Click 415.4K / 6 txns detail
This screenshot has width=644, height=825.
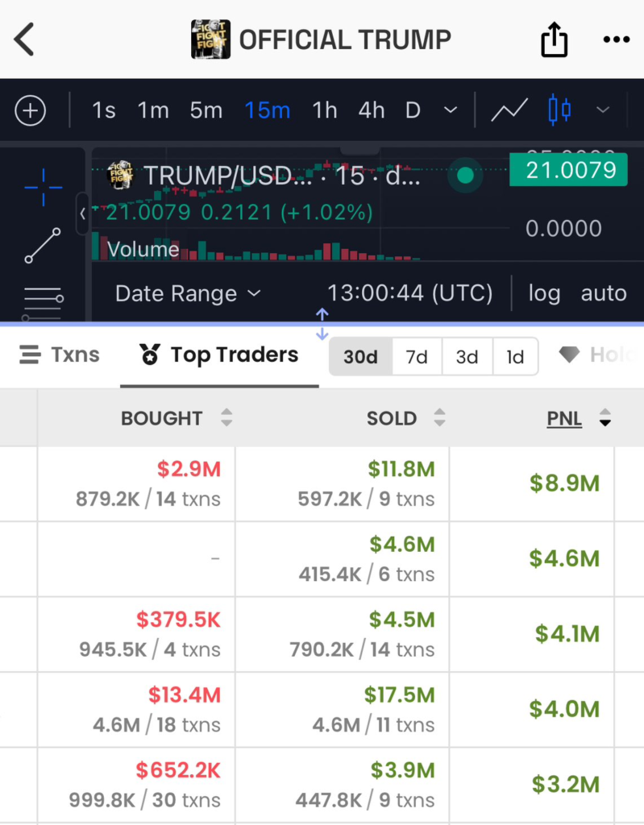(x=367, y=574)
